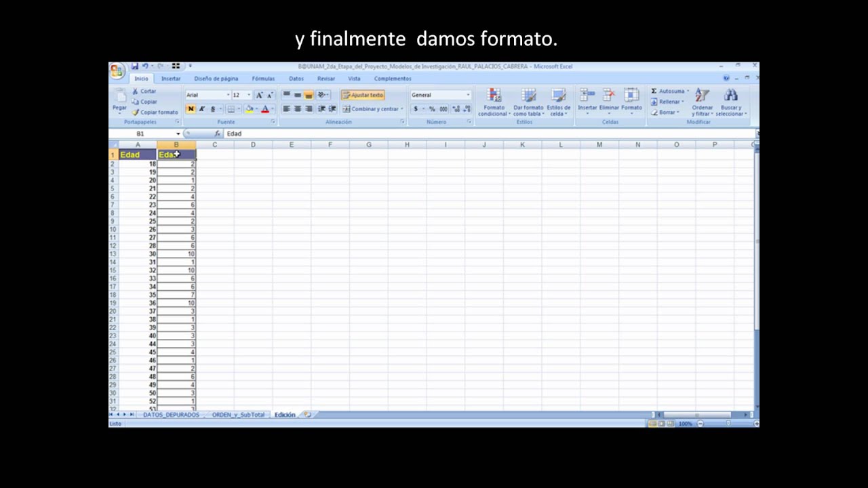Activate Copiar formato painter
Image resolution: width=868 pixels, height=488 pixels.
(155, 112)
